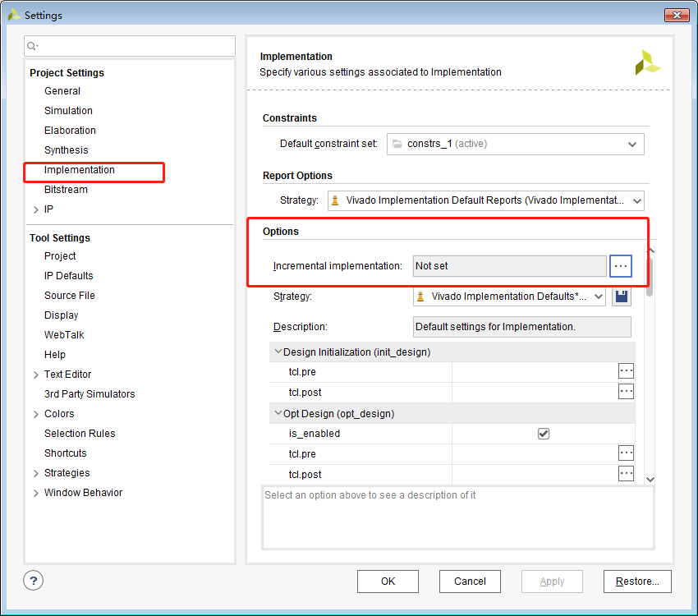
Task: Open the Default constraint set dropdown
Action: pos(516,145)
